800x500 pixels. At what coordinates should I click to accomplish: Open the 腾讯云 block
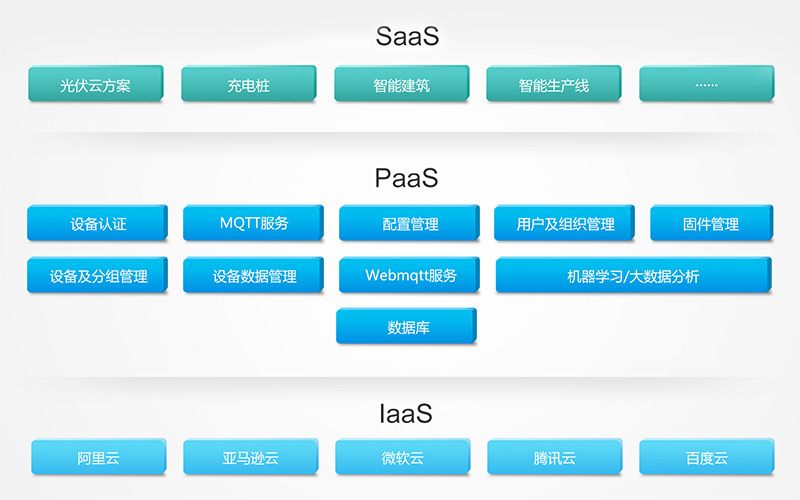tap(554, 458)
